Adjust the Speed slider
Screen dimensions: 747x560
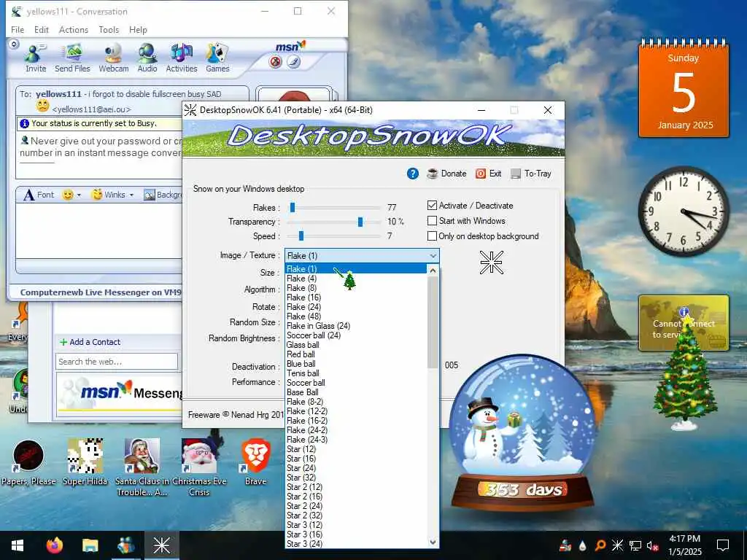[x=301, y=236]
